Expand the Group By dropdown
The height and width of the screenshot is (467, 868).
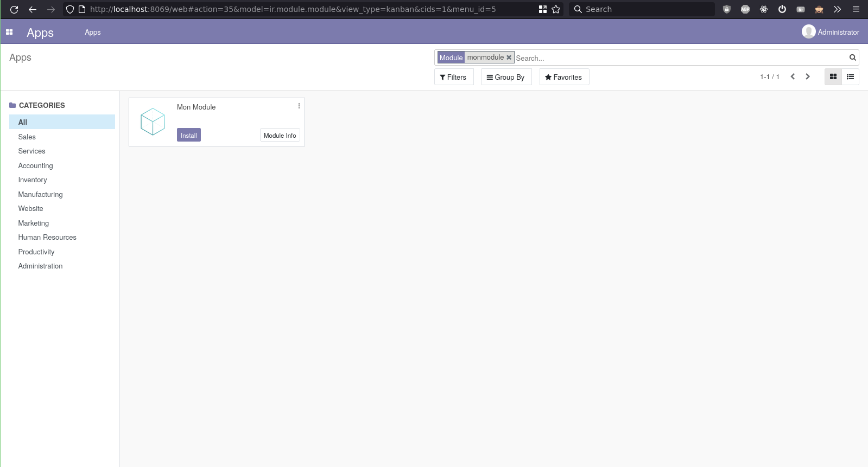(506, 77)
